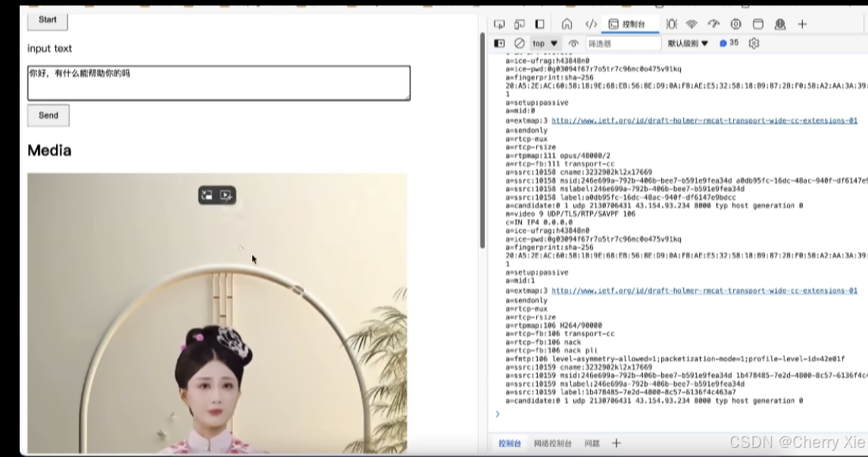868x457 pixels.
Task: Click the input text label
Action: (50, 48)
